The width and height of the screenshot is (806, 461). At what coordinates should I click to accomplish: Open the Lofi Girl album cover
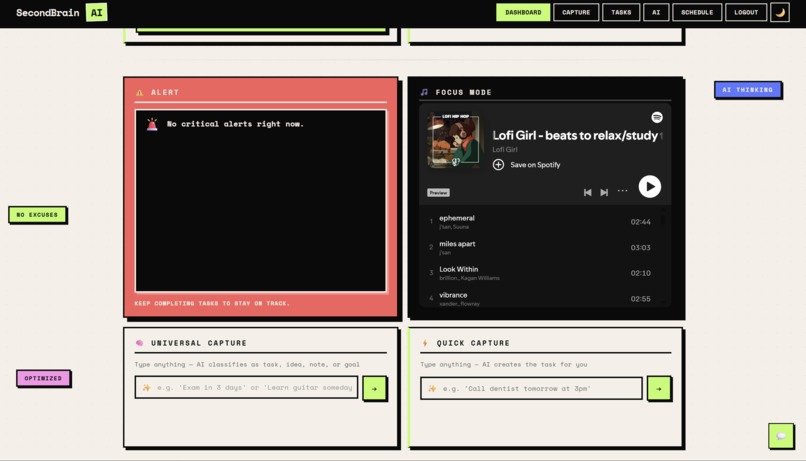point(455,140)
